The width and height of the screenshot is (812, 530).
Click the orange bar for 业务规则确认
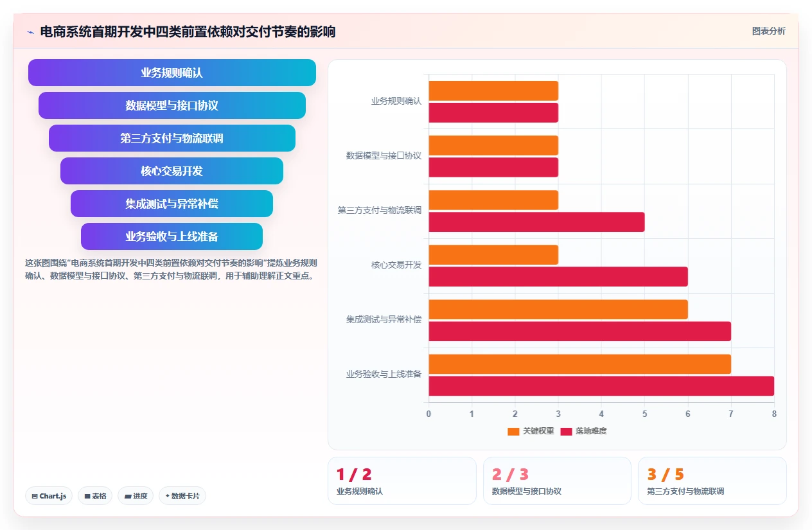493,91
